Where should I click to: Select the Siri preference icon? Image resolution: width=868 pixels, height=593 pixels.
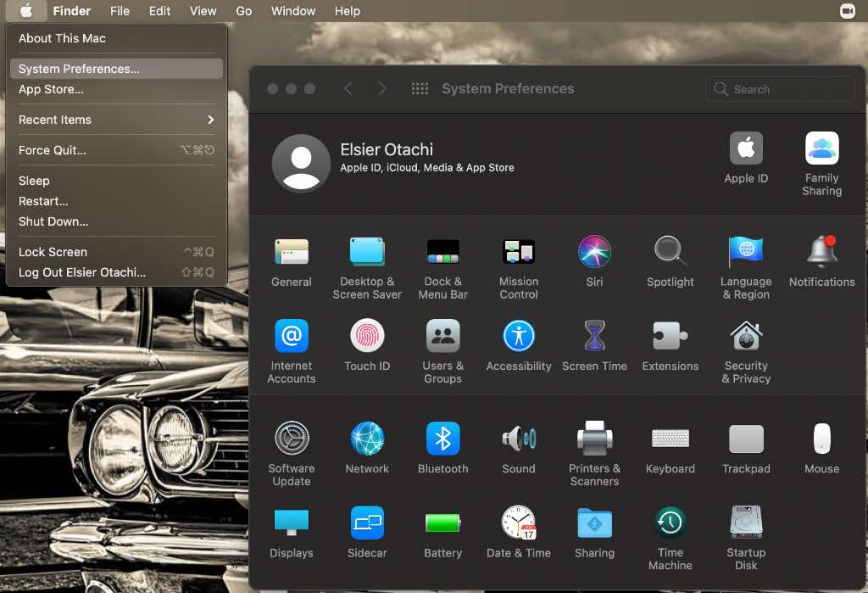594,252
